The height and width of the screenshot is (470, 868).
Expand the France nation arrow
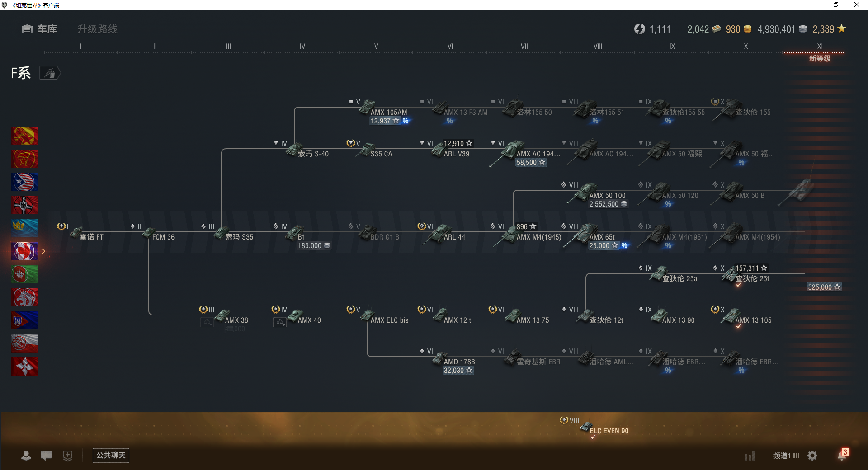click(44, 251)
